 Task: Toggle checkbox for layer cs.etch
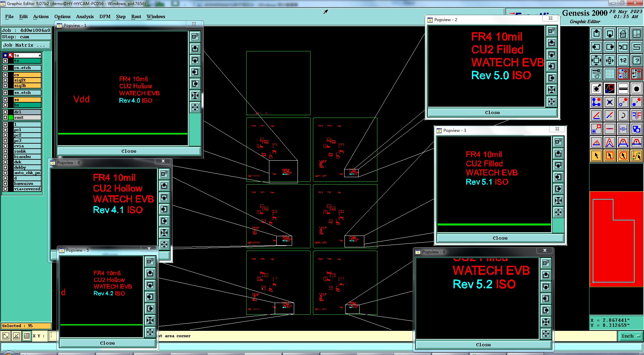coord(5,68)
